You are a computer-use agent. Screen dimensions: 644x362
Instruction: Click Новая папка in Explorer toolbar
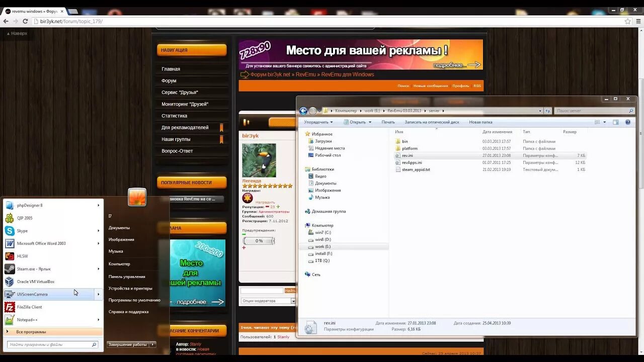[x=480, y=122]
